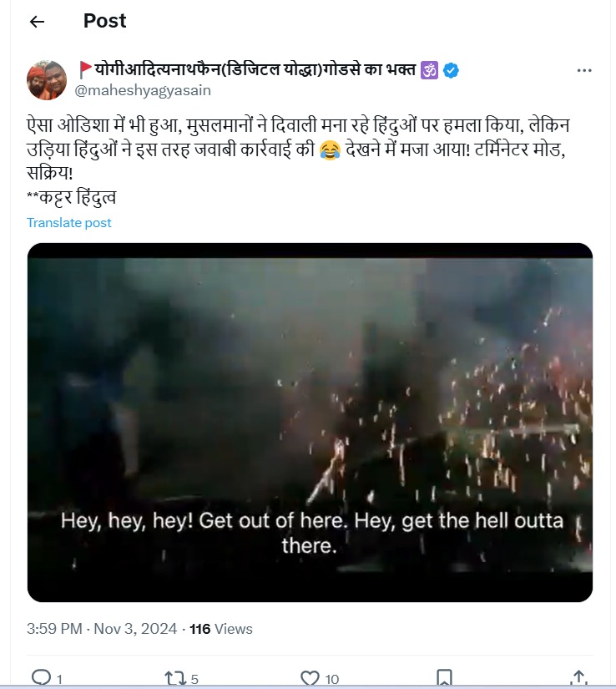616x689 pixels.
Task: Click the Post page heading
Action: point(104,22)
